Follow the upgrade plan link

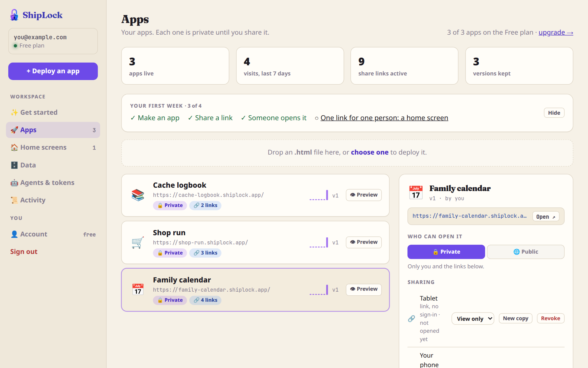coord(556,33)
